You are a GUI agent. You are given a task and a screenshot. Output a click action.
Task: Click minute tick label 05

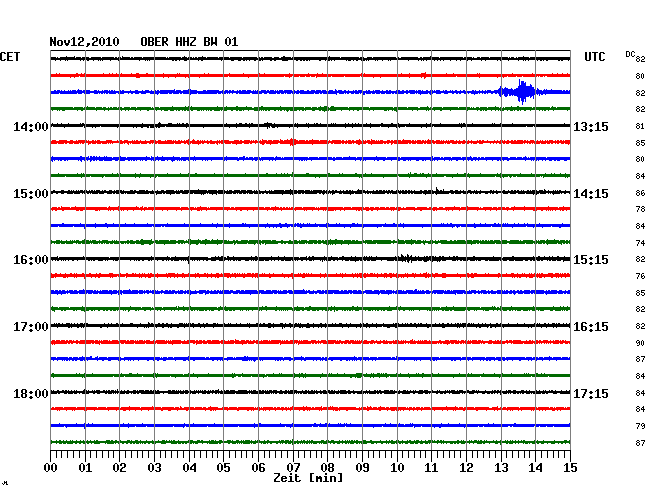223,467
